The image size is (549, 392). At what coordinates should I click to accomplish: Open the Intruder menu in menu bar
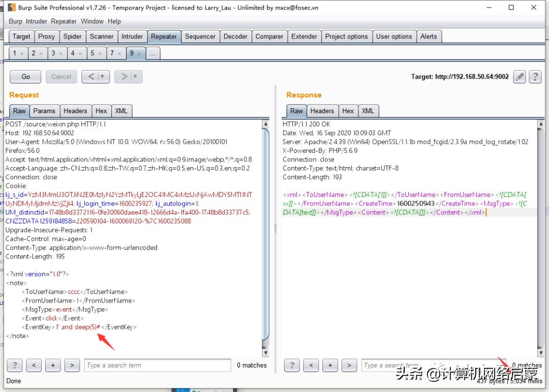point(37,21)
